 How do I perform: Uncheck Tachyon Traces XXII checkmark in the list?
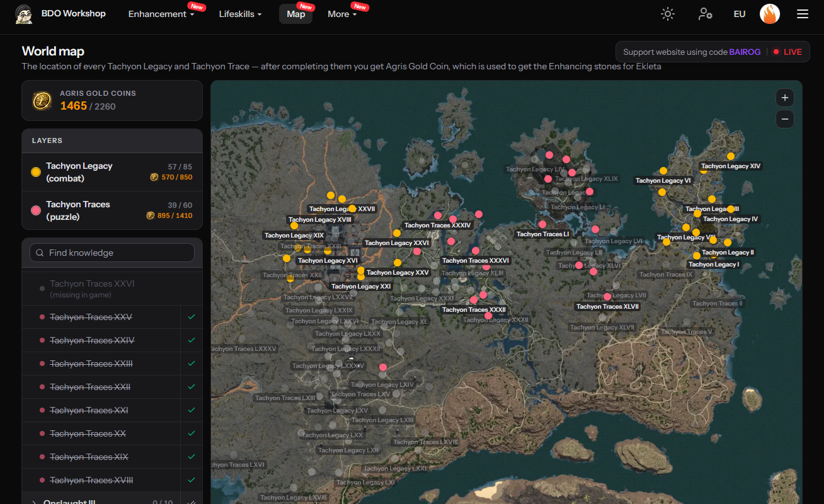click(192, 387)
